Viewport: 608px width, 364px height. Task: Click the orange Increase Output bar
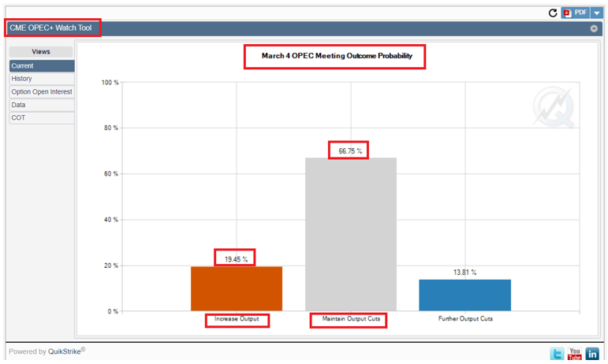tap(237, 288)
